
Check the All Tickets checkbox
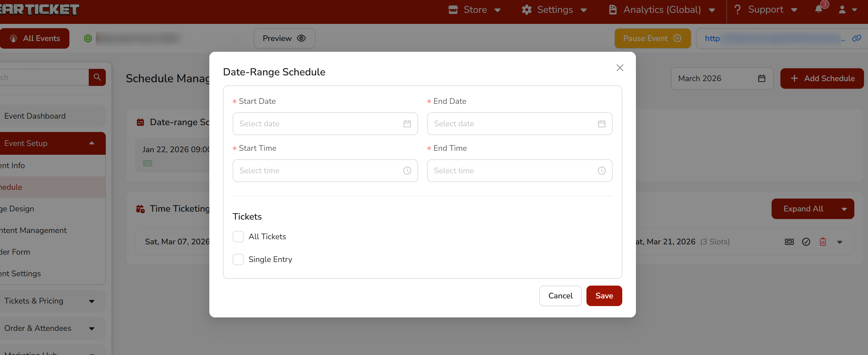click(238, 237)
